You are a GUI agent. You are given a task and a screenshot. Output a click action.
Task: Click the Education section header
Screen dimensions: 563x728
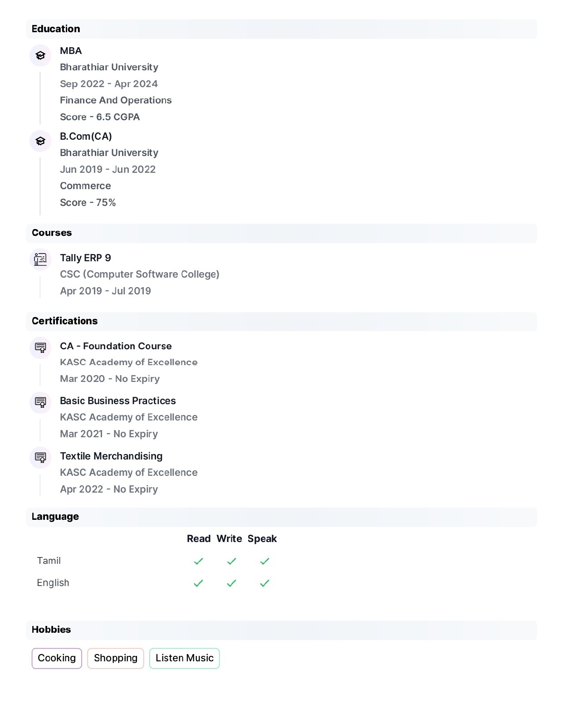click(281, 29)
